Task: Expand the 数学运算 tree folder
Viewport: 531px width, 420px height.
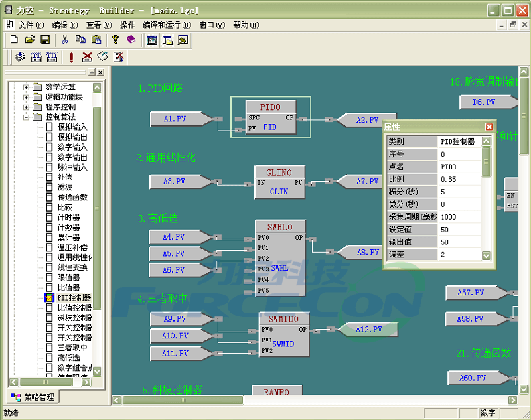Action: (x=27, y=87)
